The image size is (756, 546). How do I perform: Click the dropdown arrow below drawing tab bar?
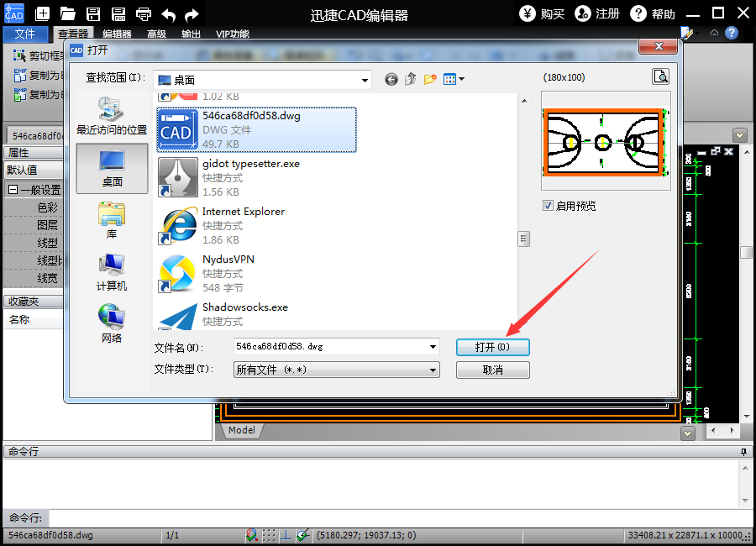click(x=739, y=134)
